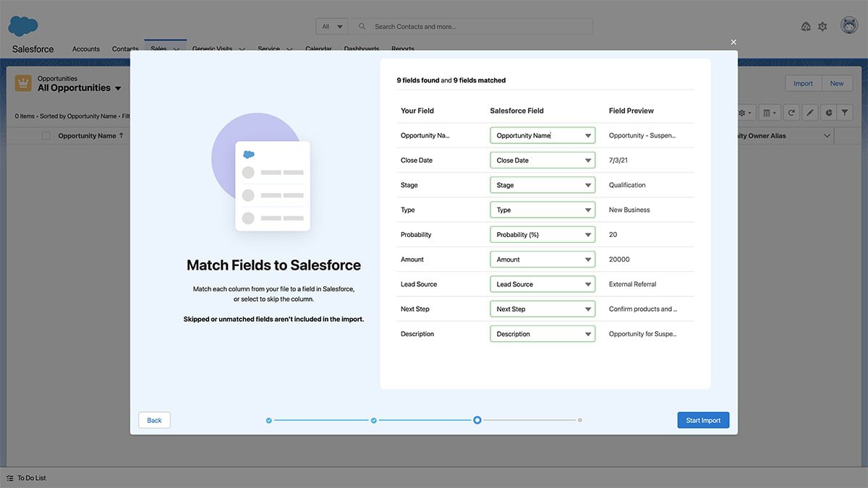Click the Back button in the wizard

(154, 419)
